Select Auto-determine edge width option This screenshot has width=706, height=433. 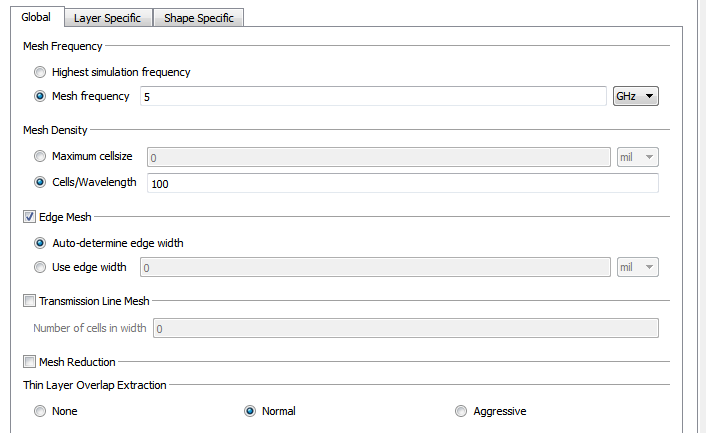coord(40,242)
